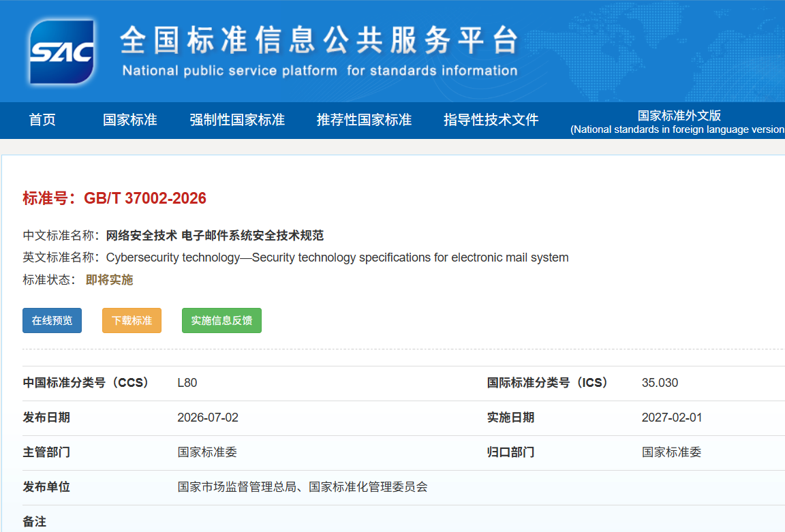This screenshot has width=785, height=532.
Task: Click 国家标准委 beside 主管部门
Action: pos(206,452)
